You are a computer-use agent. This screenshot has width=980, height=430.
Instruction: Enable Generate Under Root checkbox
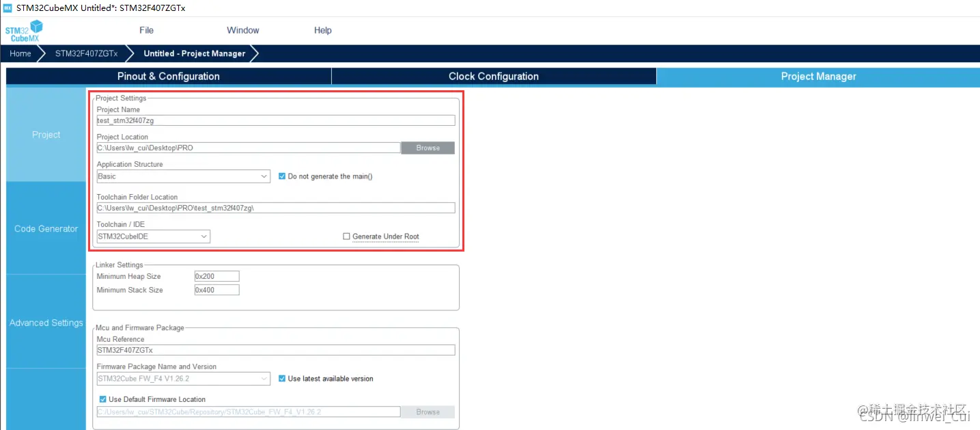pyautogui.click(x=346, y=237)
